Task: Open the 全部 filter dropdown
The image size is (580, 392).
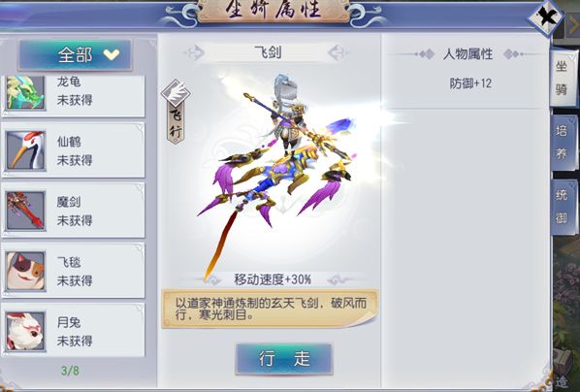Action: coord(75,55)
